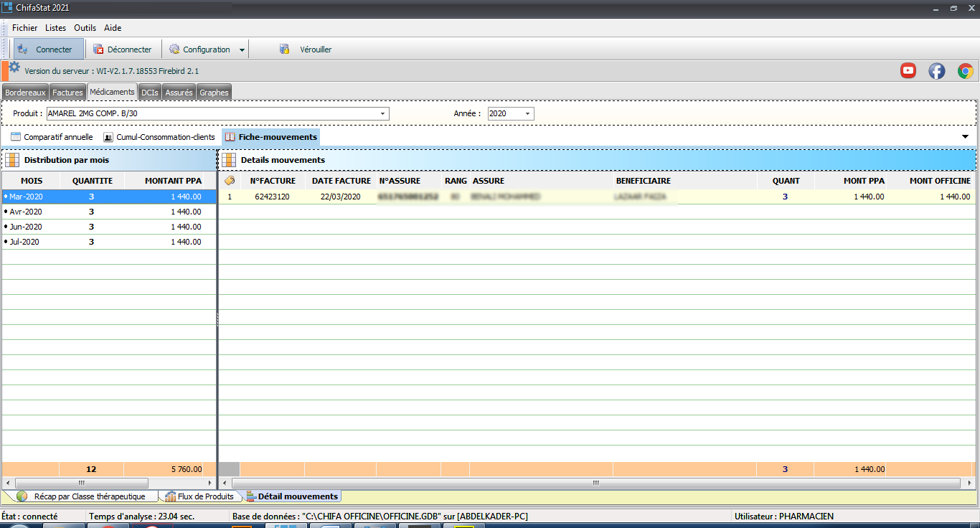The width and height of the screenshot is (980, 528).
Task: Open the YouTube icon link
Action: [908, 70]
